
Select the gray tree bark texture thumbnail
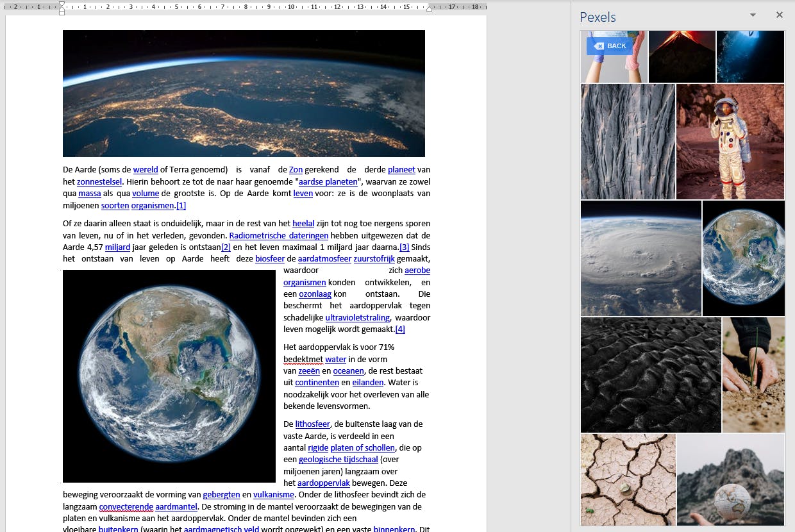(x=628, y=142)
